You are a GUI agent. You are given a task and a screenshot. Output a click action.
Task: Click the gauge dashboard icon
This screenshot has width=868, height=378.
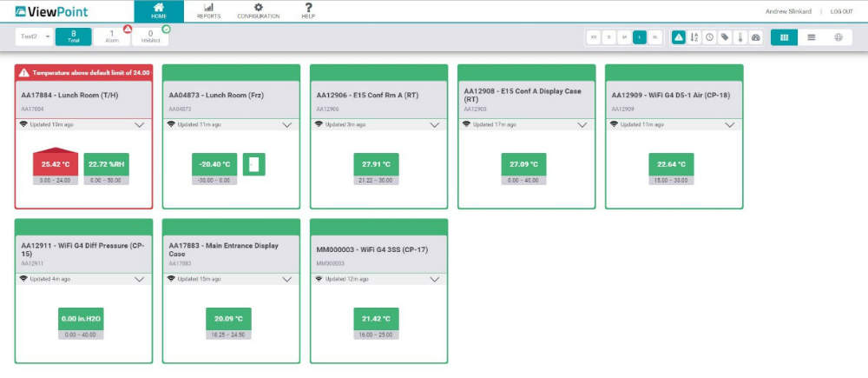755,37
